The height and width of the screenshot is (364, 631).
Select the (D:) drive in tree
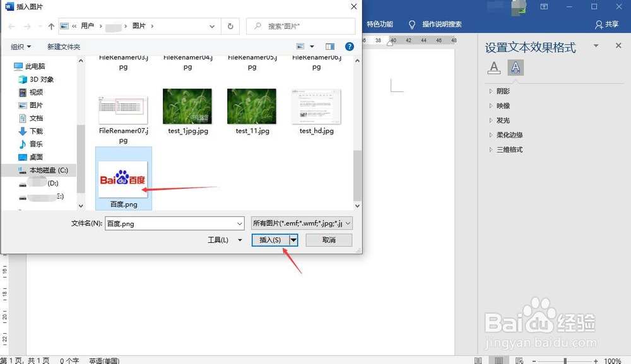click(39, 183)
